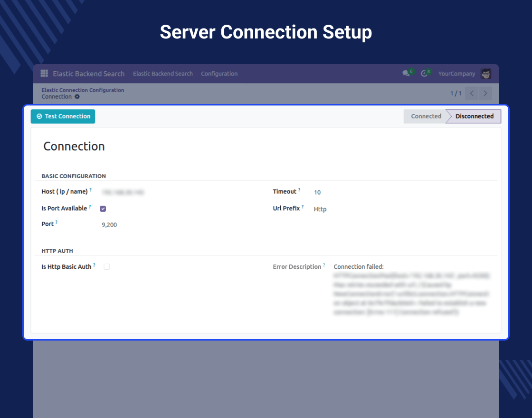This screenshot has height=418, width=532.
Task: Enable the Is Http Basic Auth checkbox
Action: tap(107, 267)
